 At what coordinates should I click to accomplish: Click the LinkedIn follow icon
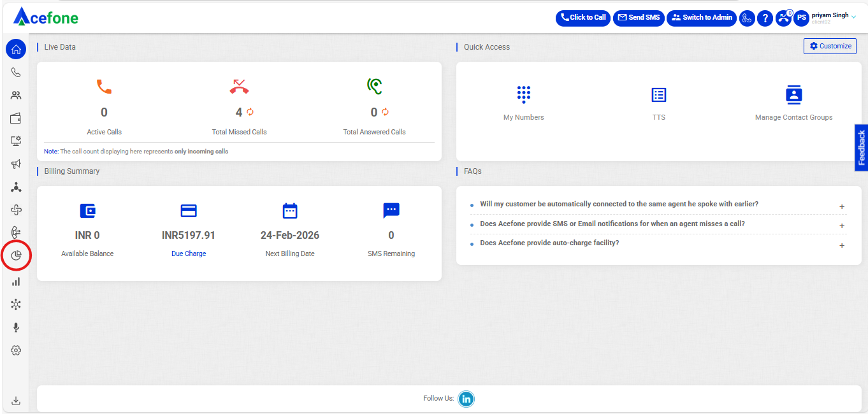tap(467, 399)
